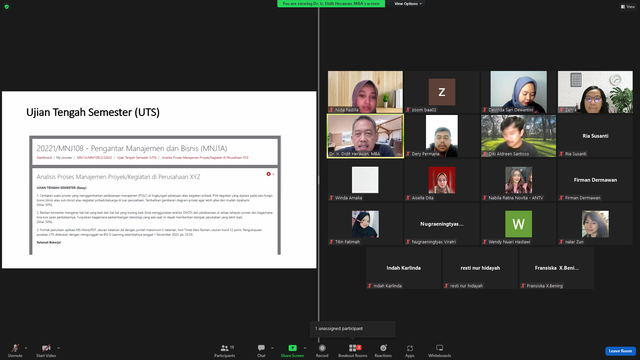Select the Nugraeningtyas Viratri participant tile
The width and height of the screenshot is (640, 360).
[x=442, y=224]
